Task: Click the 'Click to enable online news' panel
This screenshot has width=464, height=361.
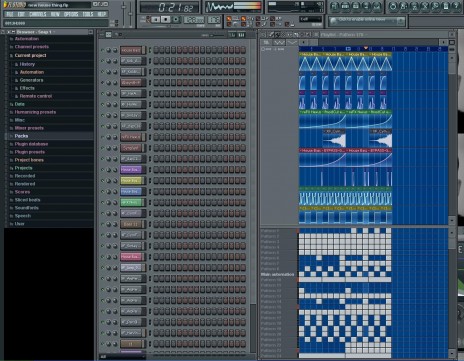Action: (x=367, y=21)
